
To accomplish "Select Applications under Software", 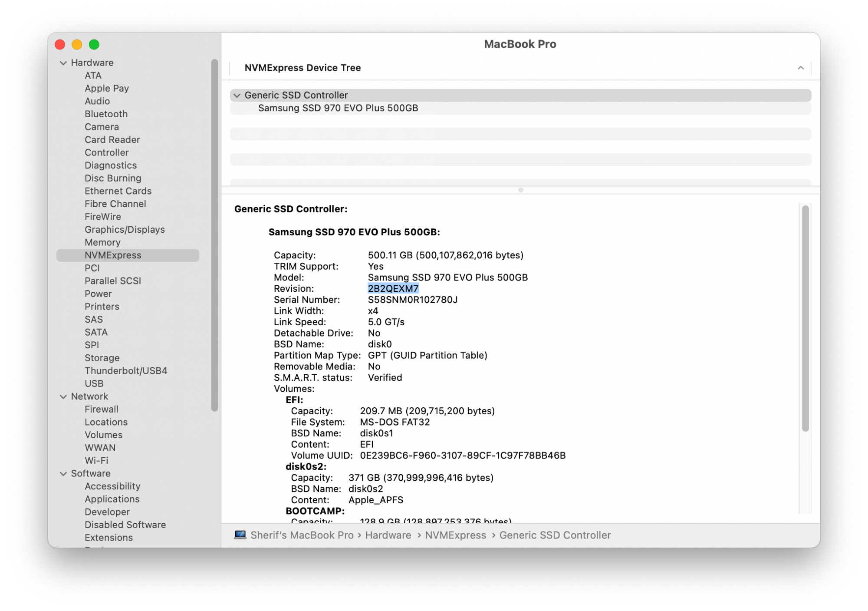I will click(112, 499).
